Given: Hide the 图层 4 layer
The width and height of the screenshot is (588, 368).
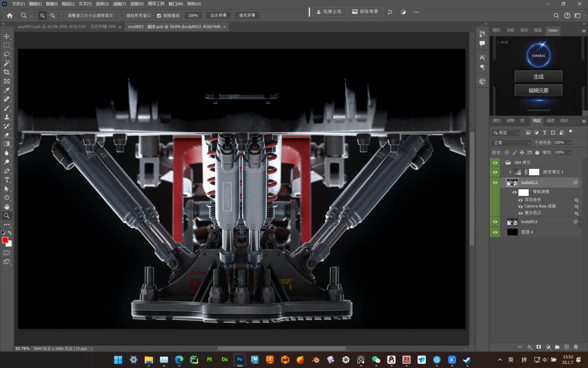Looking at the screenshot, I should (x=495, y=232).
